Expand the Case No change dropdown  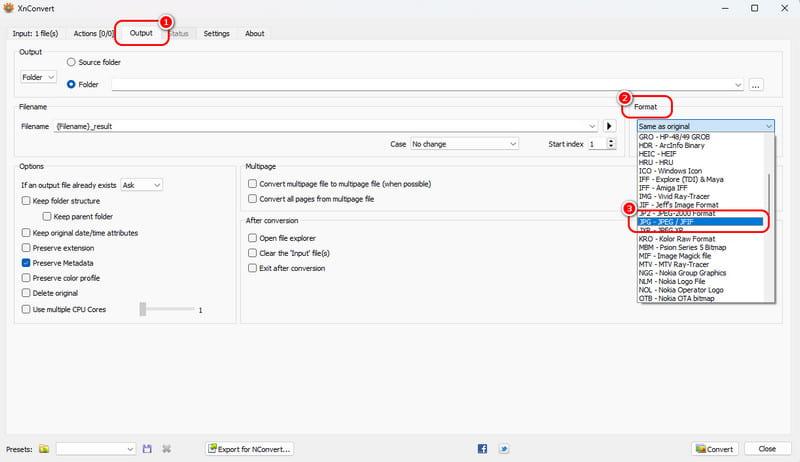[464, 144]
